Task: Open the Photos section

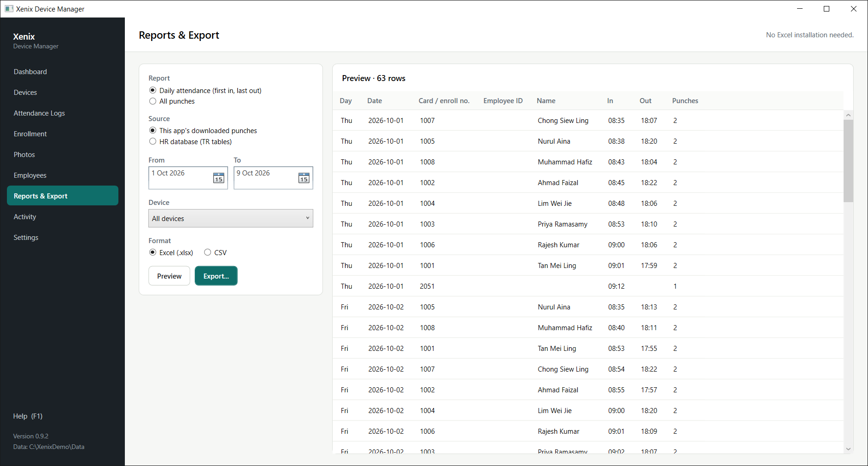Action: coord(63,155)
